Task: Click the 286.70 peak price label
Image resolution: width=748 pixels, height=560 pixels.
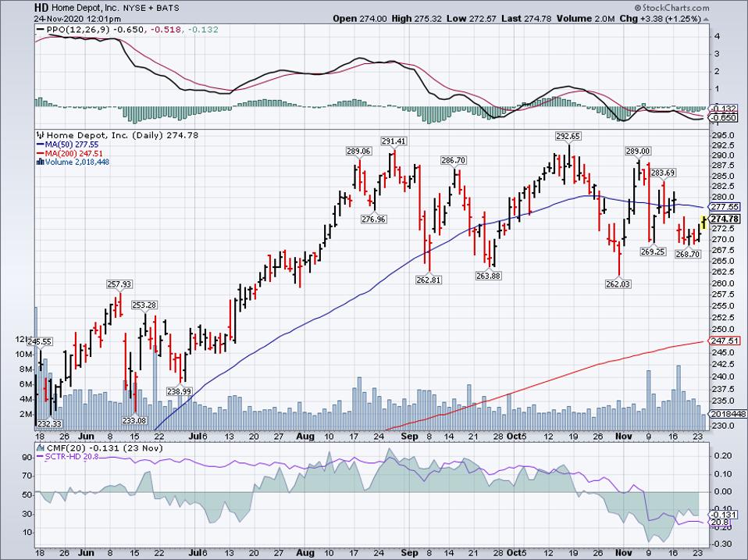Action: 454,160
